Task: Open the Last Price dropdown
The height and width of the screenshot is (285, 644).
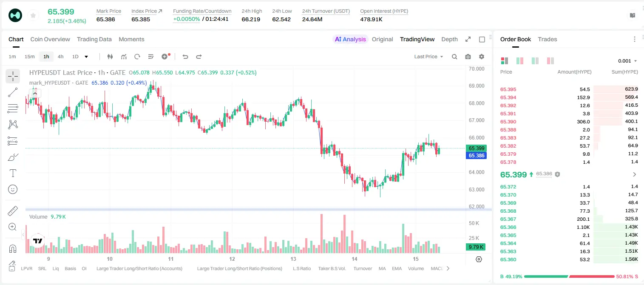Action: tap(429, 57)
